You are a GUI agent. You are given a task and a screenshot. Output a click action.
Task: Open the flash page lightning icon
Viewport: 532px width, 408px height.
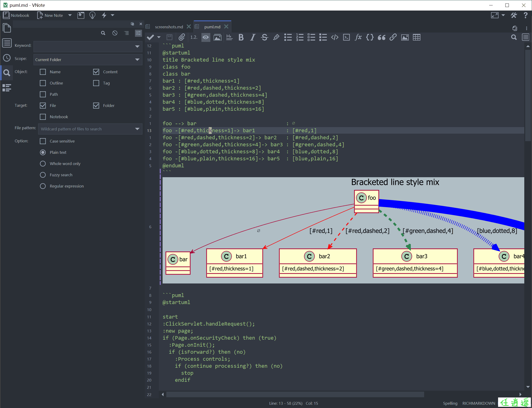(104, 15)
